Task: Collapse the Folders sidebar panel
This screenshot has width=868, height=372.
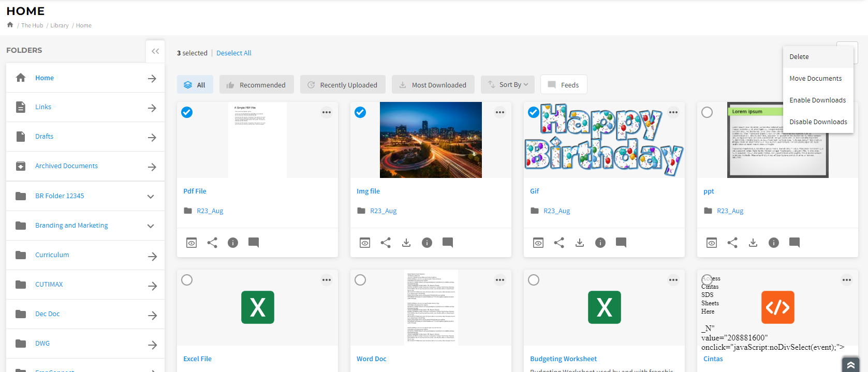Action: pyautogui.click(x=155, y=51)
